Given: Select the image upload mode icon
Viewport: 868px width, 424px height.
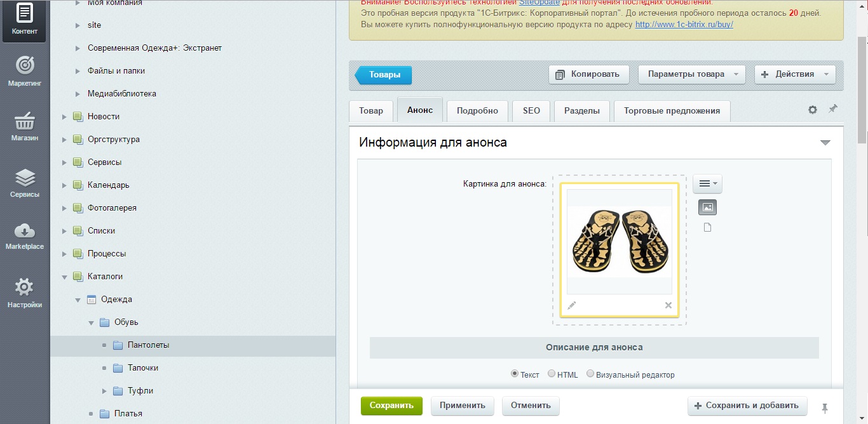Looking at the screenshot, I should (x=707, y=207).
